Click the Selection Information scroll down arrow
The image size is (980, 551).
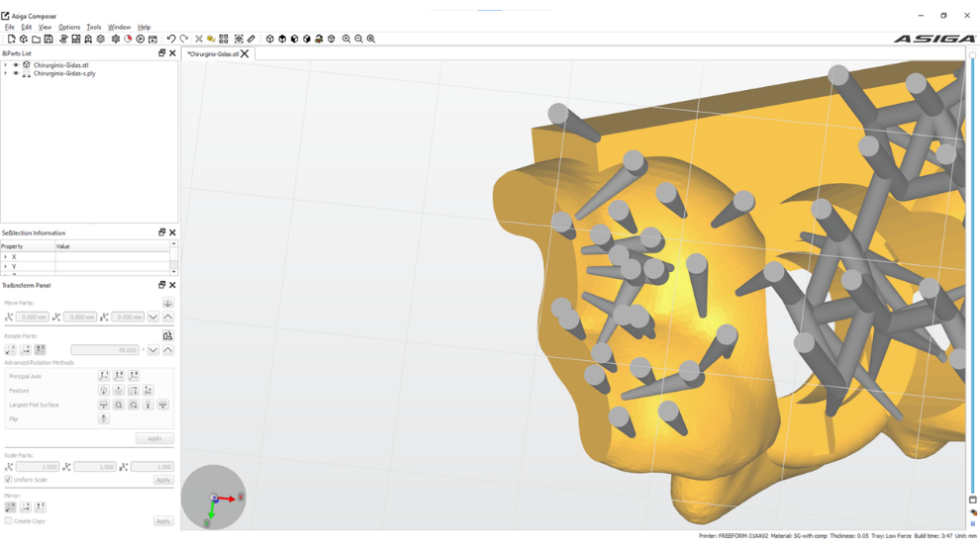[x=174, y=272]
